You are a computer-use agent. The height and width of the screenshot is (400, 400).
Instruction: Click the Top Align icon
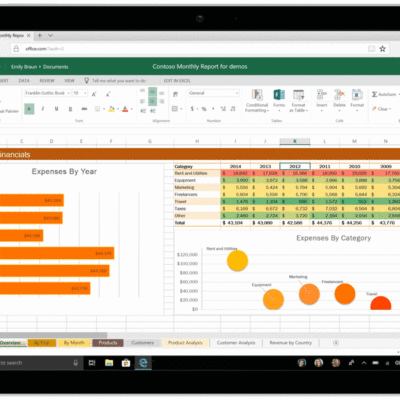(143, 91)
